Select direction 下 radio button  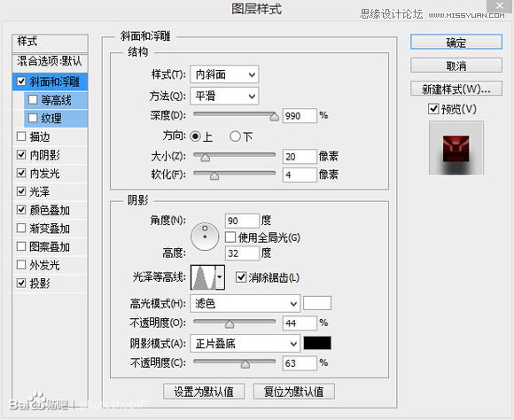(x=235, y=136)
